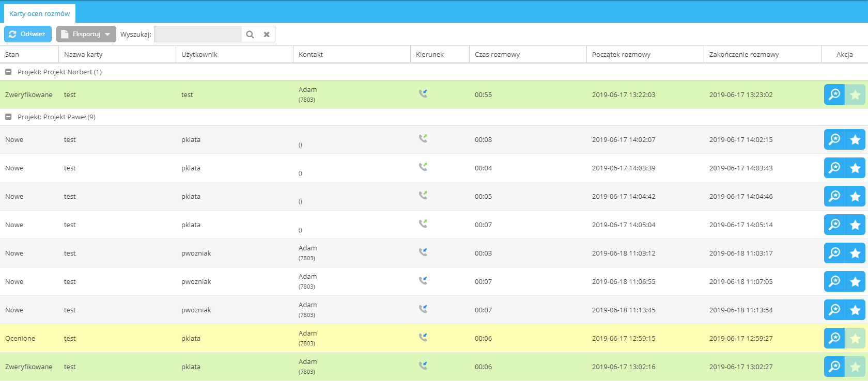Click the faded star in 13:22:03 row

(855, 94)
